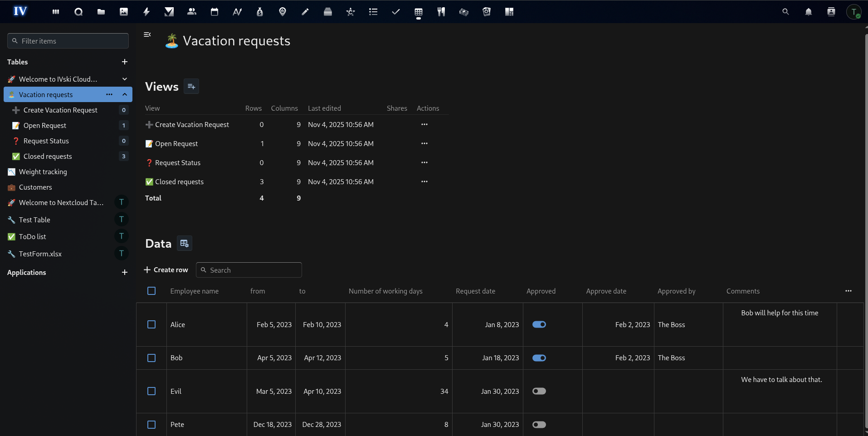Image resolution: width=868 pixels, height=436 pixels.
Task: Disable the Approved toggle on Alice's row
Action: (x=539, y=324)
